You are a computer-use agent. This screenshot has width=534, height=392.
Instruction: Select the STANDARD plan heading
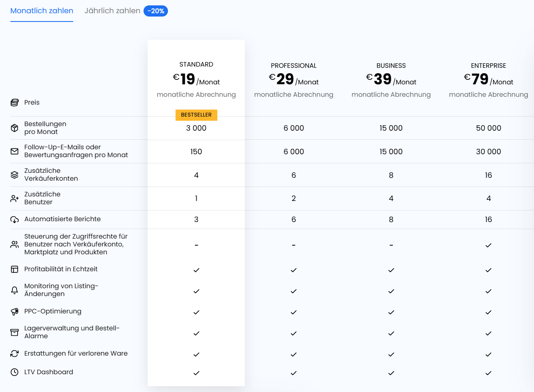click(196, 65)
